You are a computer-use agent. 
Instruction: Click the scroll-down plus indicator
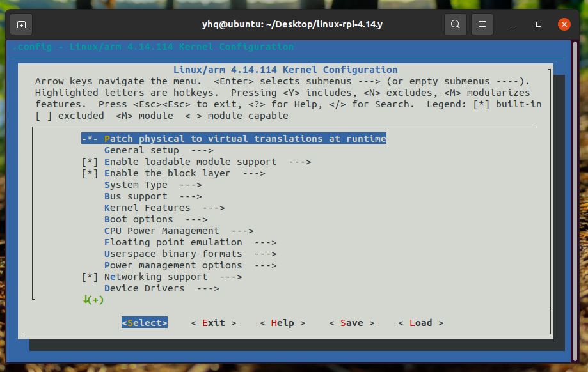(93, 300)
